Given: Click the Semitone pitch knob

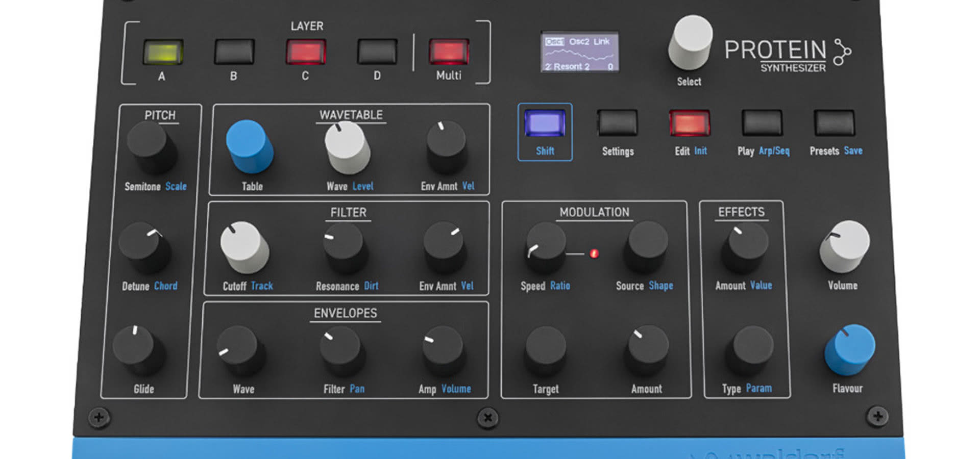Looking at the screenshot, I should coord(151,146).
